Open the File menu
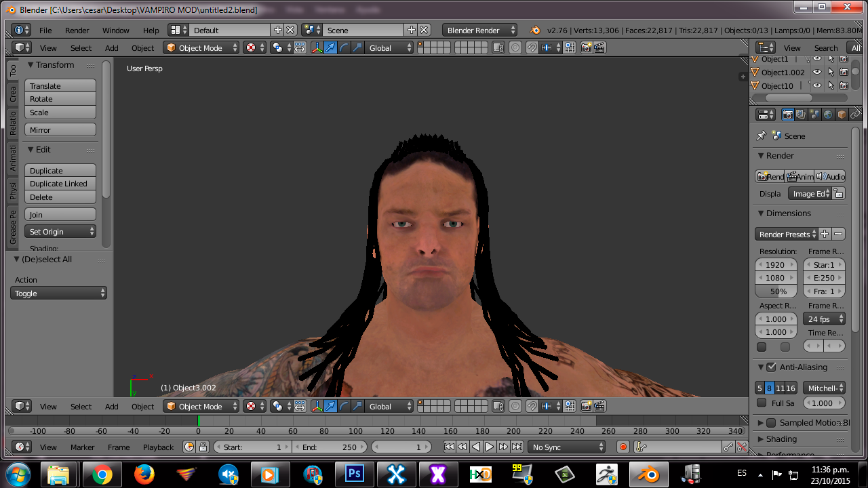Image resolution: width=868 pixels, height=488 pixels. (45, 30)
